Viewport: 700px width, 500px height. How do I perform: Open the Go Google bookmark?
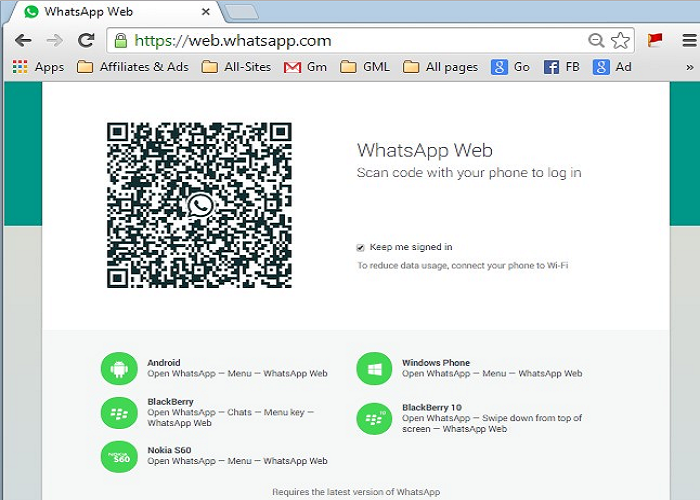(x=510, y=67)
